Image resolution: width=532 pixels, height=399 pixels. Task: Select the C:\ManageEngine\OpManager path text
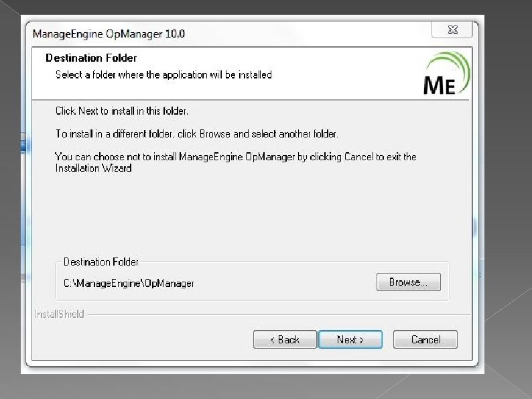click(129, 283)
